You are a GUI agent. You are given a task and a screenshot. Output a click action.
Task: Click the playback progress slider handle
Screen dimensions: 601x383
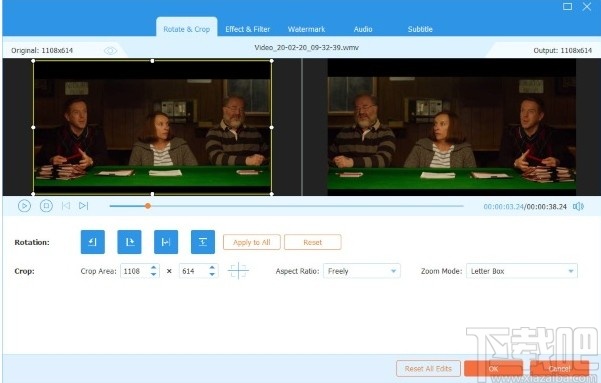(148, 206)
